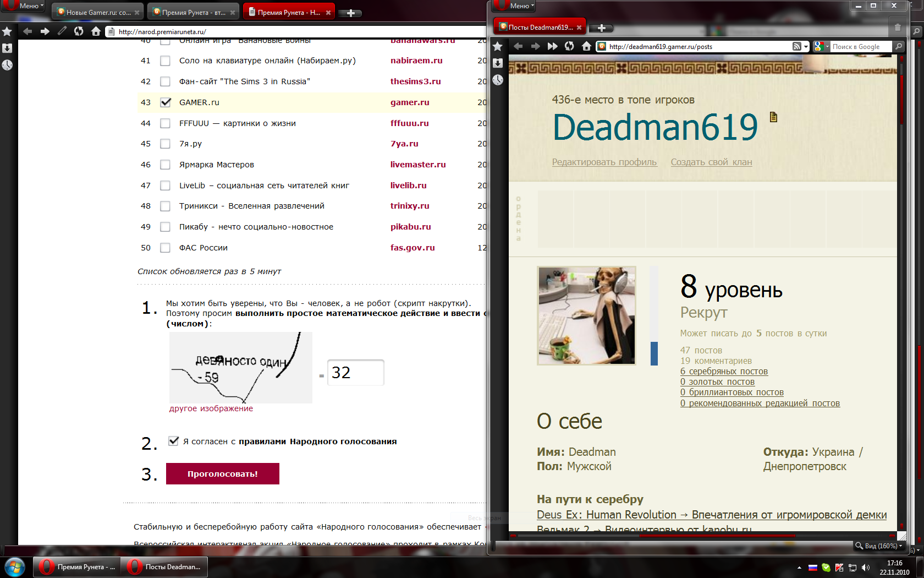
Task: Check the box for FFFUUU картинки о жизни
Action: point(165,123)
